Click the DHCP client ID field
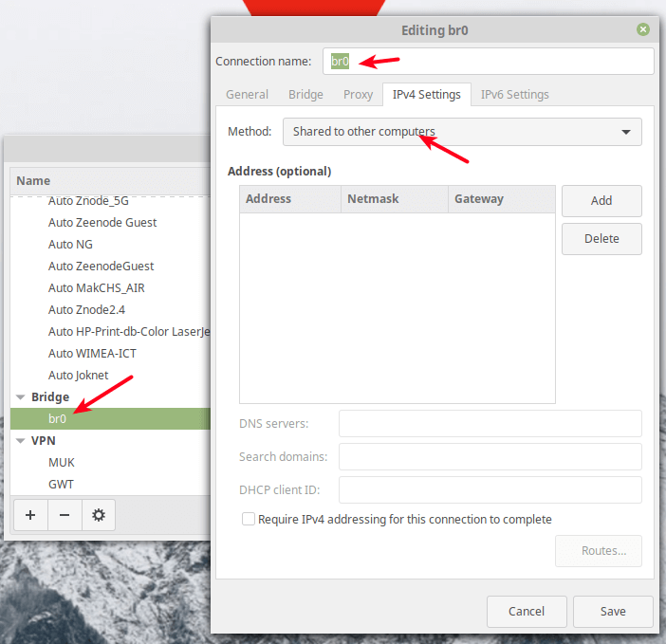 pos(490,490)
